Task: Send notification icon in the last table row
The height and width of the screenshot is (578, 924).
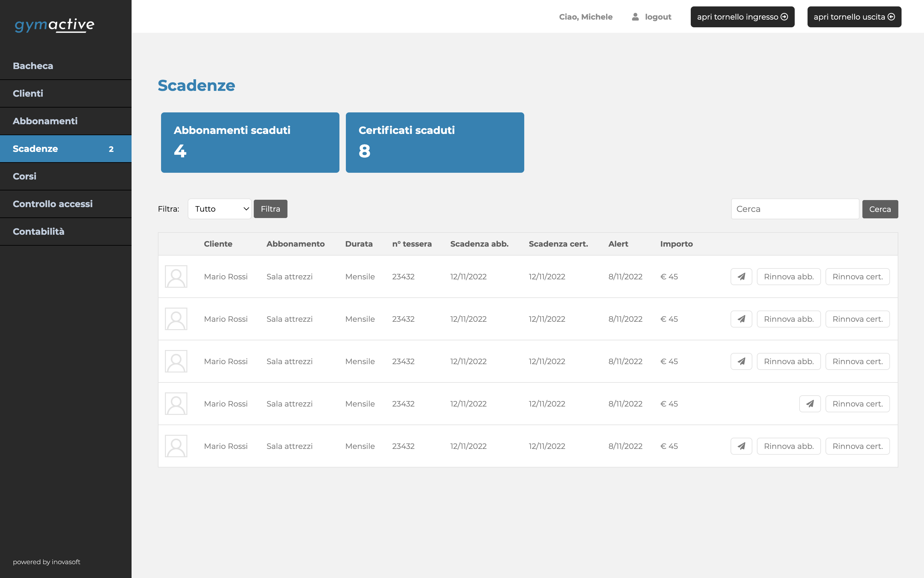Action: (x=741, y=446)
